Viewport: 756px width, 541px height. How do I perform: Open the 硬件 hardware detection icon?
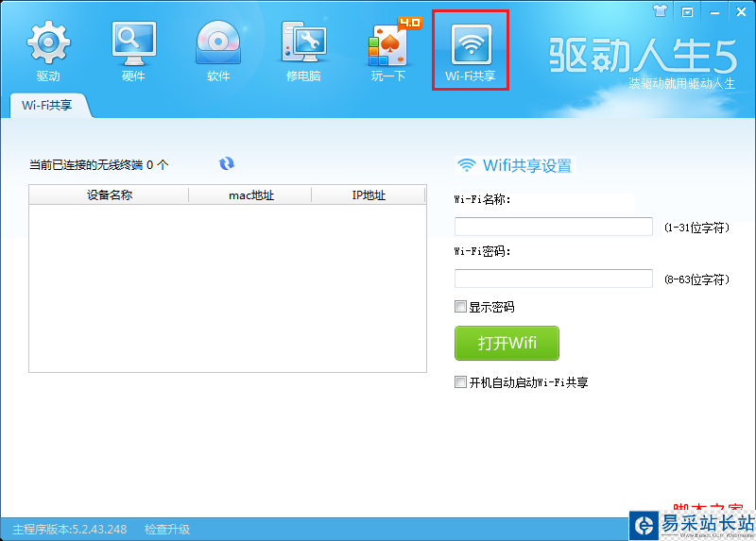pos(133,51)
